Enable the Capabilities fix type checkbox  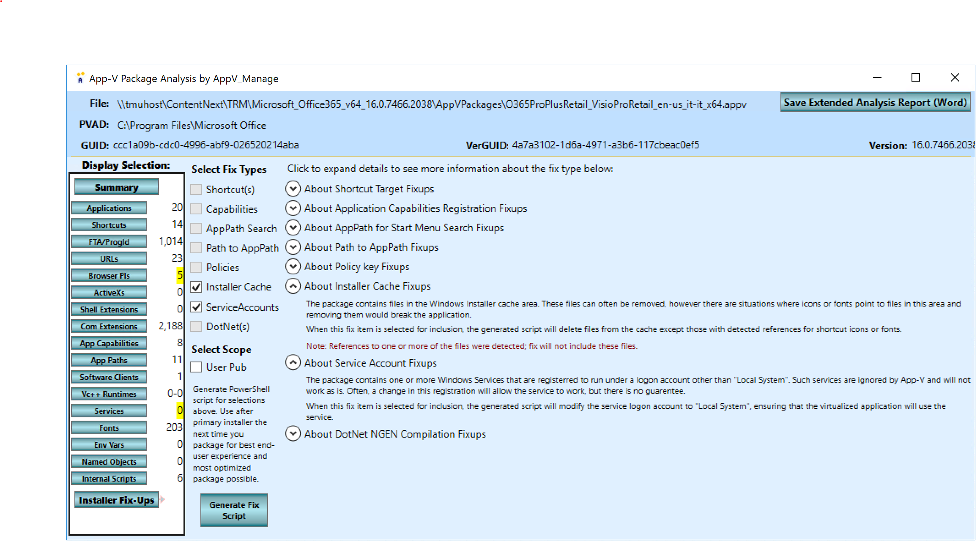[x=196, y=209]
